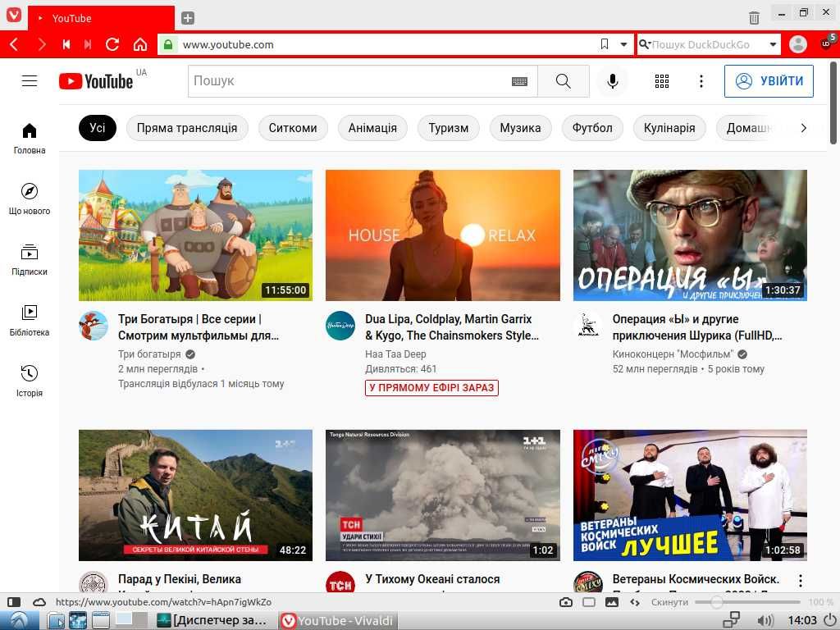Open the Vivaldi profile avatar
This screenshot has height=630, width=840.
click(x=797, y=44)
